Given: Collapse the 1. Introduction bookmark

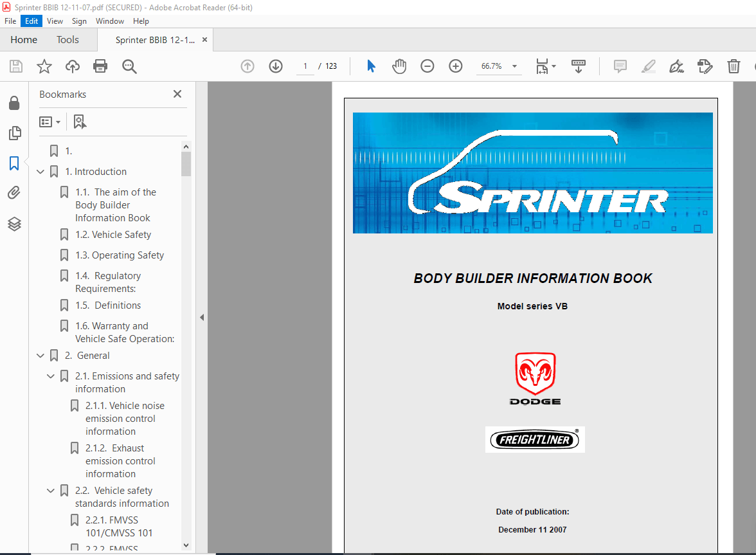Looking at the screenshot, I should point(40,171).
